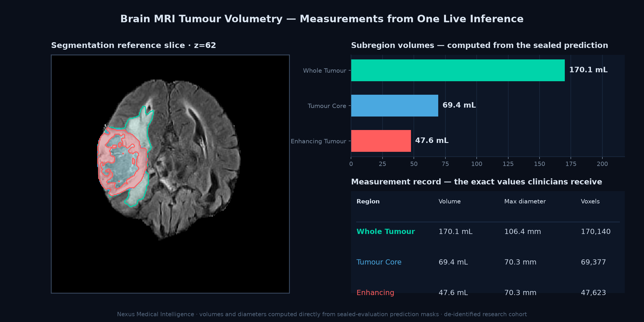This screenshot has height=322, width=644.
Task: Click the 'Max diameter' column header
Action: 525,201
